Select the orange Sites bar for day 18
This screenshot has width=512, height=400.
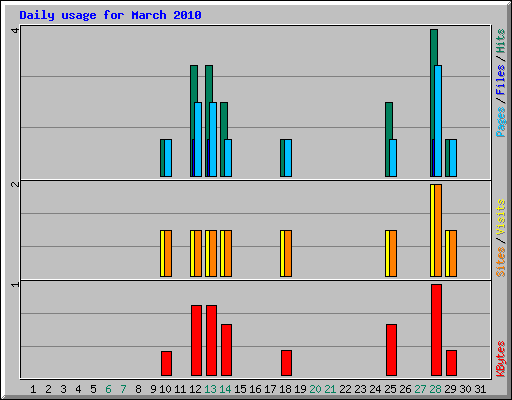(288, 253)
